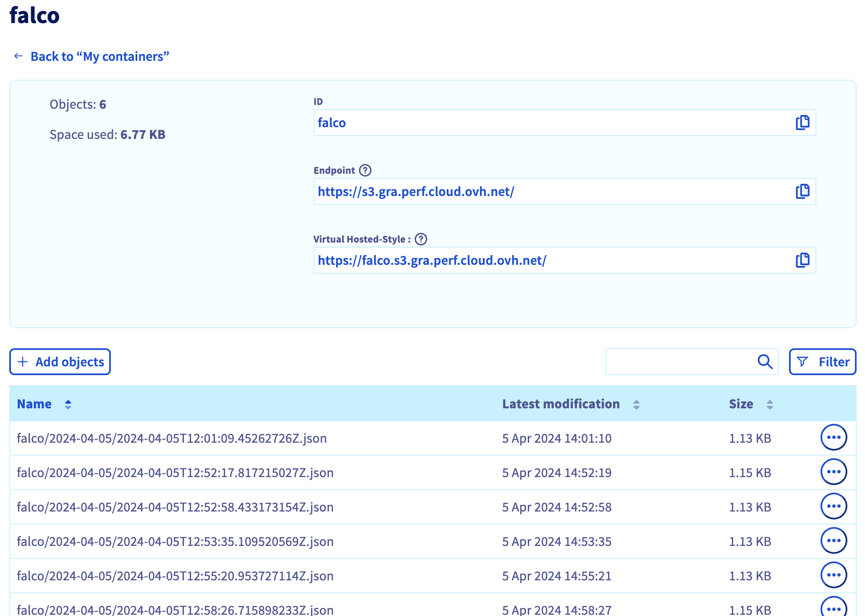Click the search magnifier icon
The height and width of the screenshot is (616, 865).
pyautogui.click(x=765, y=361)
